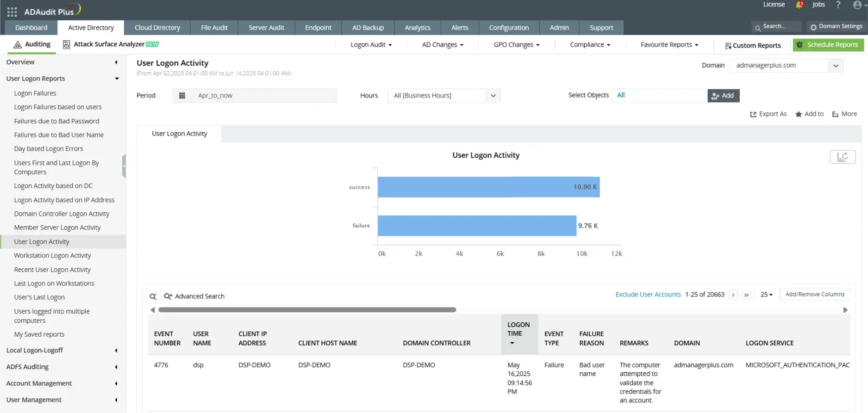The height and width of the screenshot is (413, 868).
Task: Open Workstation Logon Activity report
Action: click(x=52, y=256)
